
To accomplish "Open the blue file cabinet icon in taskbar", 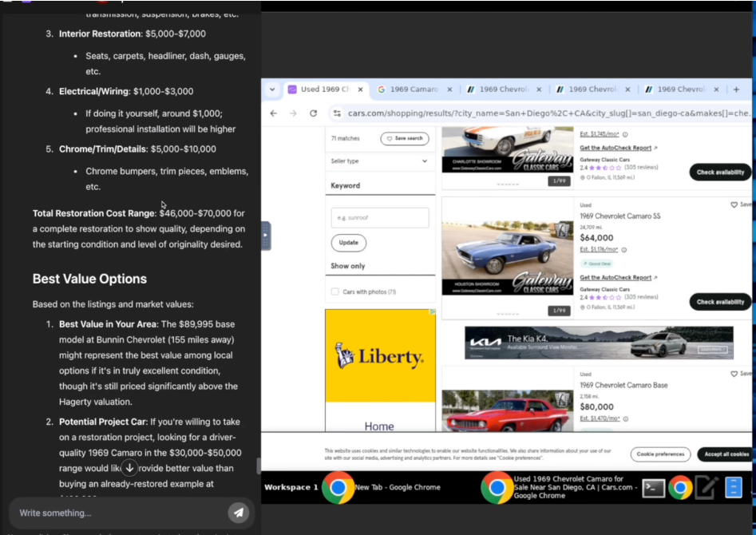I will 734,487.
